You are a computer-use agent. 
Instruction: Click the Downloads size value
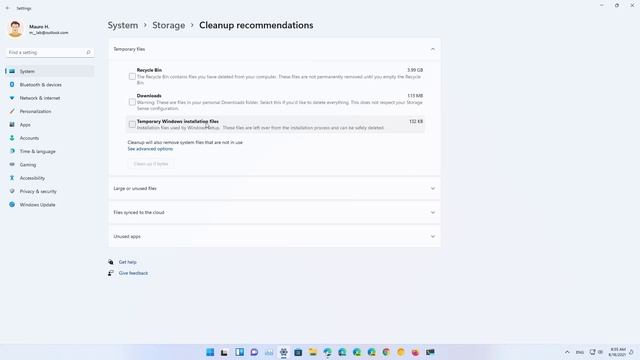point(415,96)
